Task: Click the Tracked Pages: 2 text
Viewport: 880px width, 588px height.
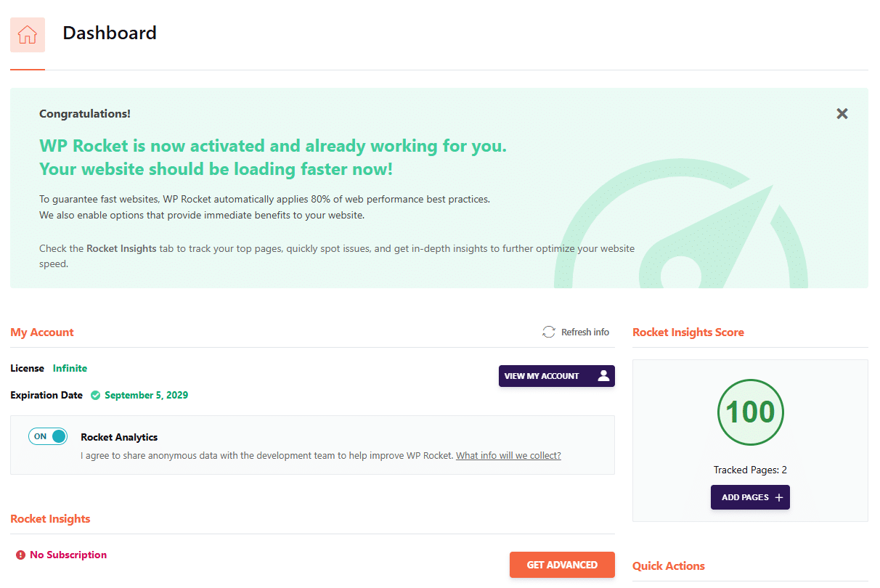Action: (x=750, y=470)
